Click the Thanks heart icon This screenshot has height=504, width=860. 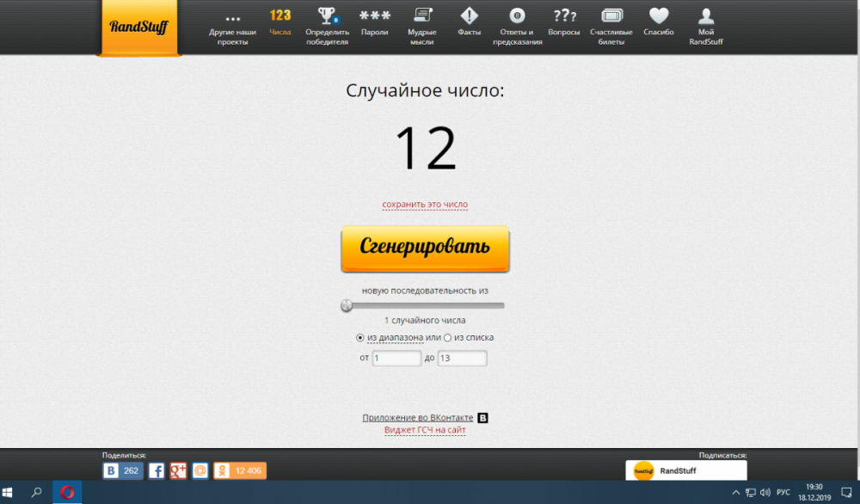659,16
